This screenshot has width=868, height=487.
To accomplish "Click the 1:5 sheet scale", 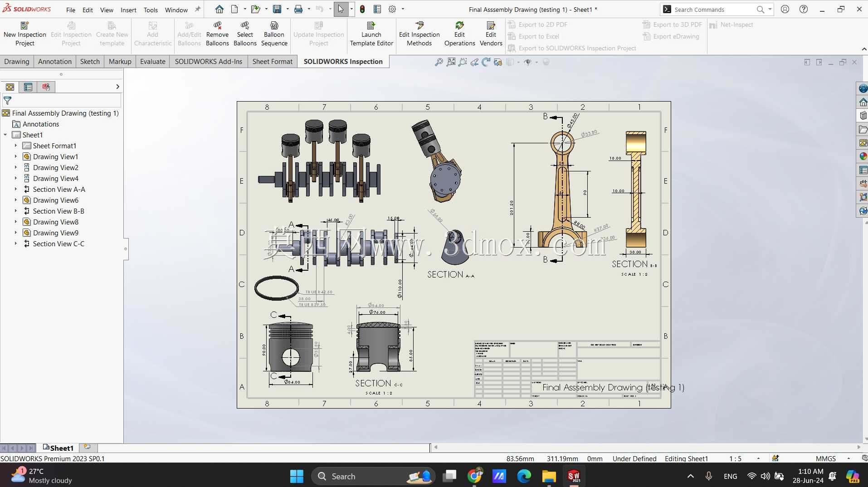I will 735,458.
